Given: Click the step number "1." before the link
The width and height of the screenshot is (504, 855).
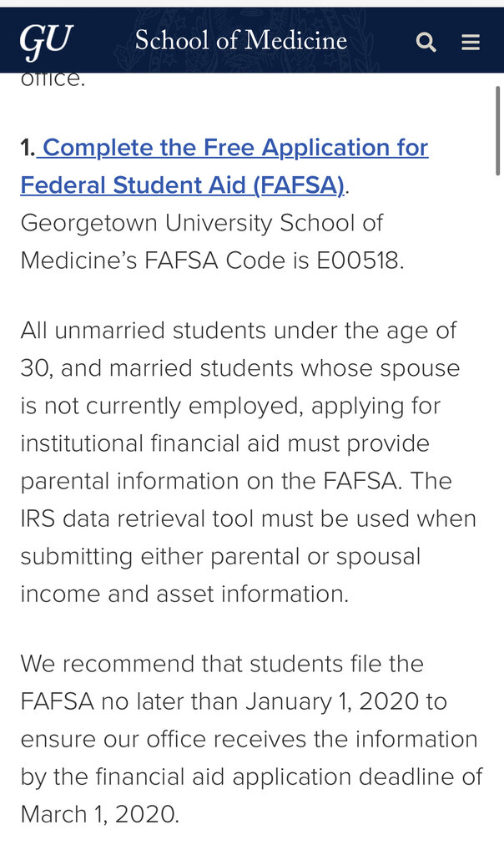Looking at the screenshot, I should [28, 149].
